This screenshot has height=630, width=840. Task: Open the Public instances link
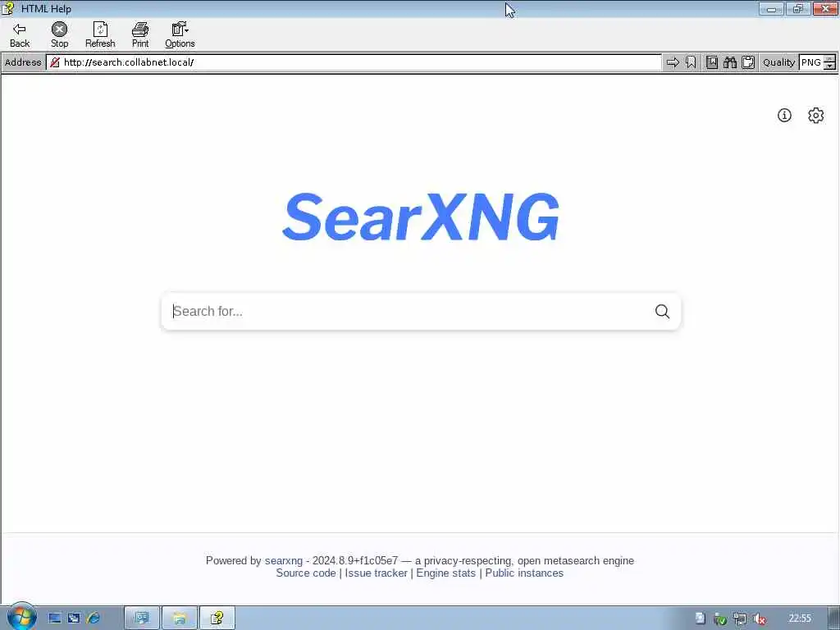click(x=524, y=573)
